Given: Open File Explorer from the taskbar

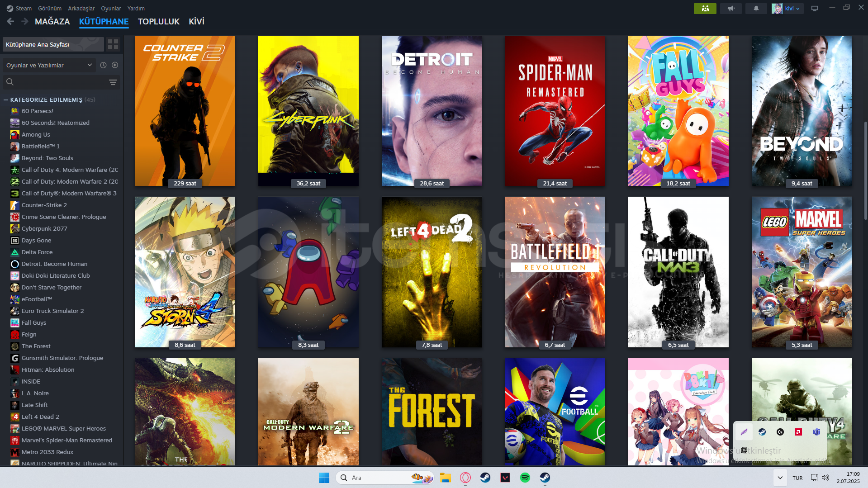Looking at the screenshot, I should tap(446, 478).
